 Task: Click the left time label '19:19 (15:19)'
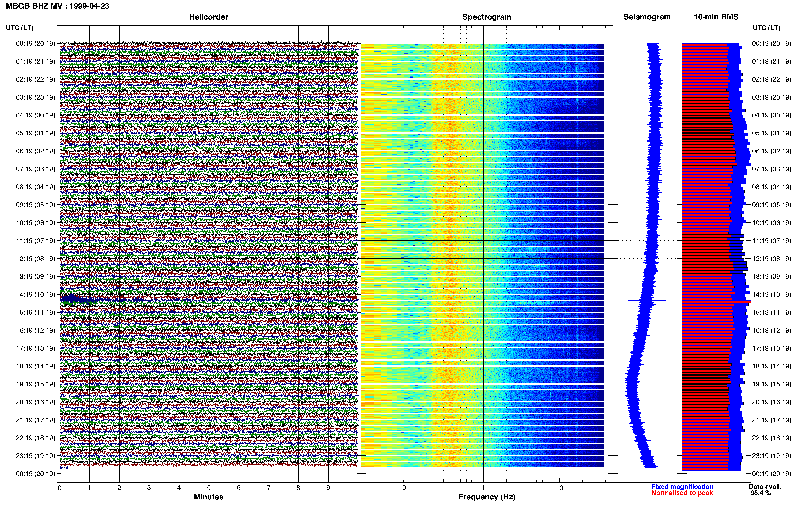coord(36,384)
